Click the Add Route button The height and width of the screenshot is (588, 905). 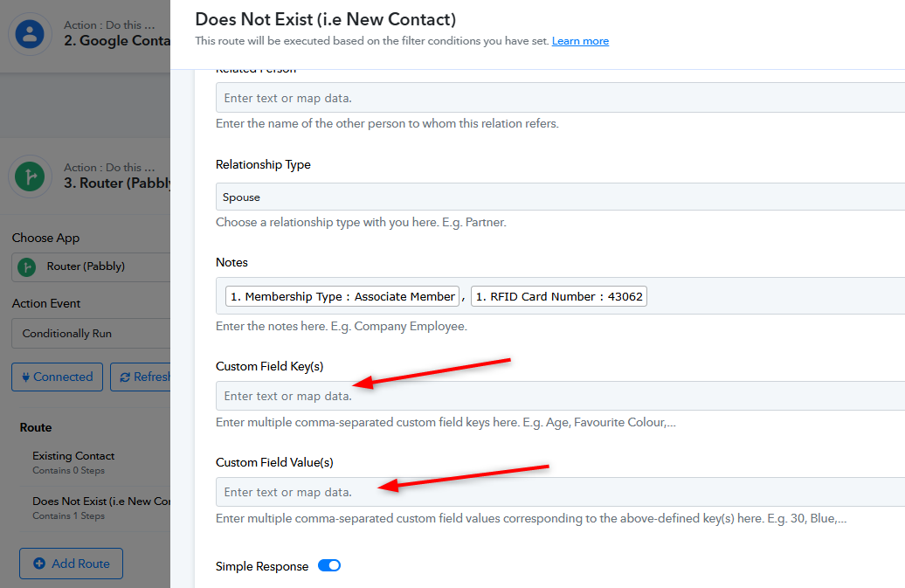[x=71, y=564]
